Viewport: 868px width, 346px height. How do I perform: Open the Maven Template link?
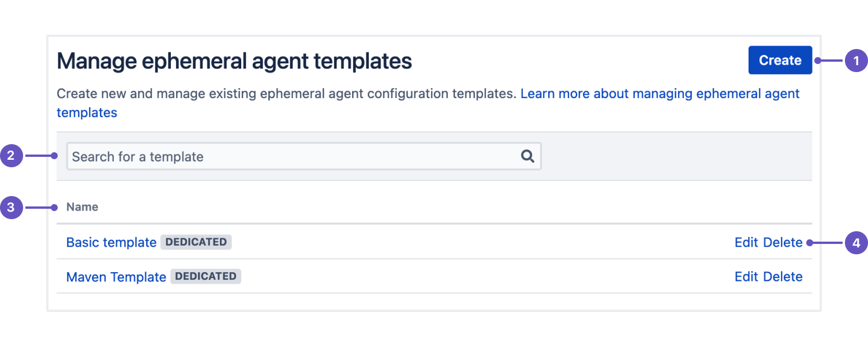pyautogui.click(x=116, y=277)
